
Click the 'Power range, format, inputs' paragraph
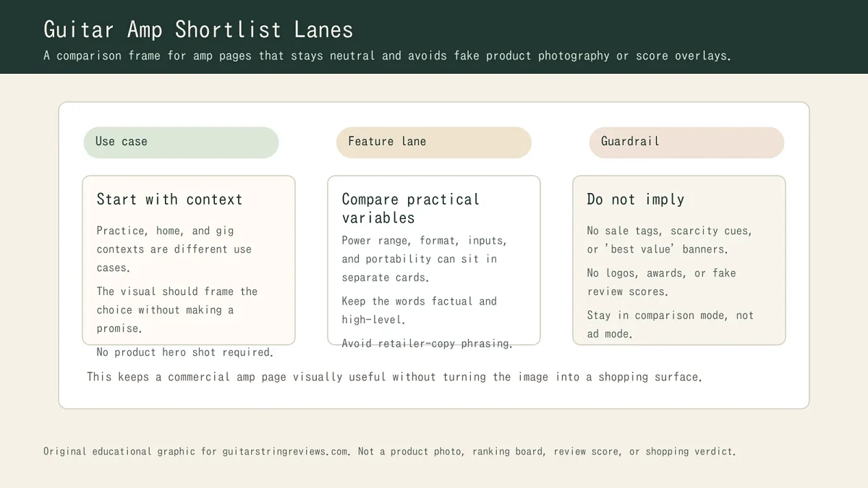pos(424,259)
